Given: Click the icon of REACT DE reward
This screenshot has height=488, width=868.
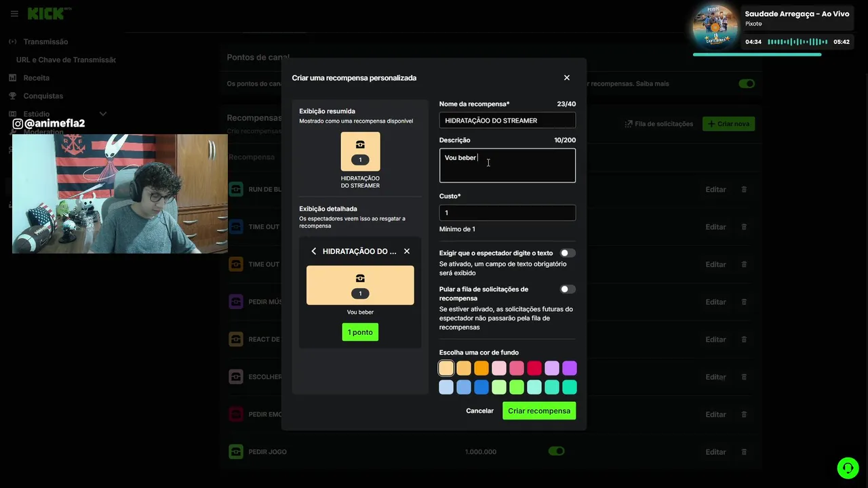Looking at the screenshot, I should [236, 339].
